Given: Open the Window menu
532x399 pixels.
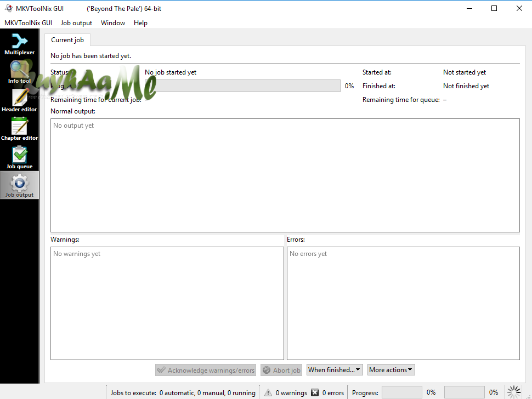Looking at the screenshot, I should click(113, 23).
